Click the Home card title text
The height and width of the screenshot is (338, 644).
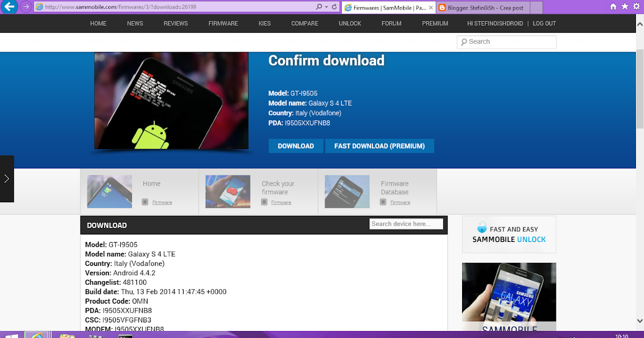pyautogui.click(x=151, y=183)
